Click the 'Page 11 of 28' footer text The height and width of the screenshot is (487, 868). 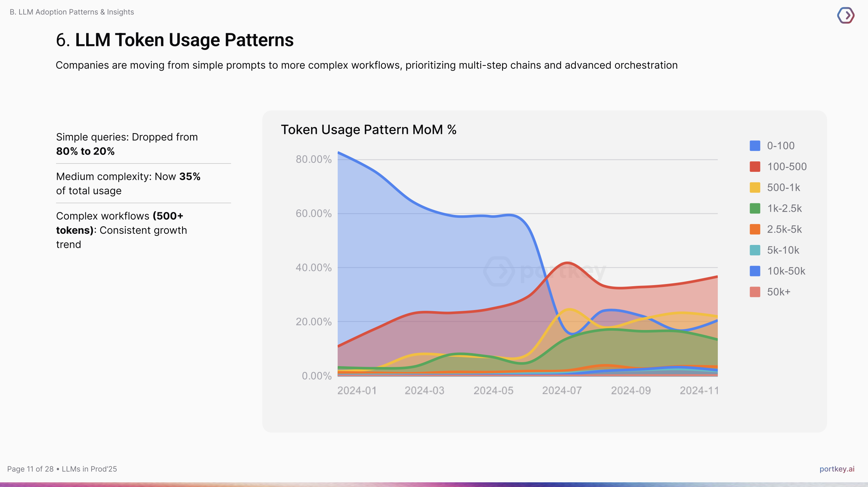30,469
